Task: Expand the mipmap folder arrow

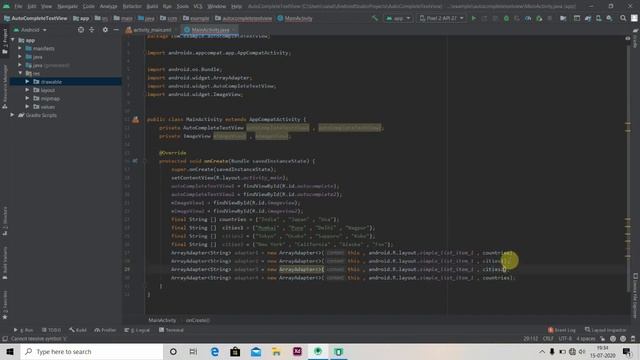Action: click(x=27, y=98)
